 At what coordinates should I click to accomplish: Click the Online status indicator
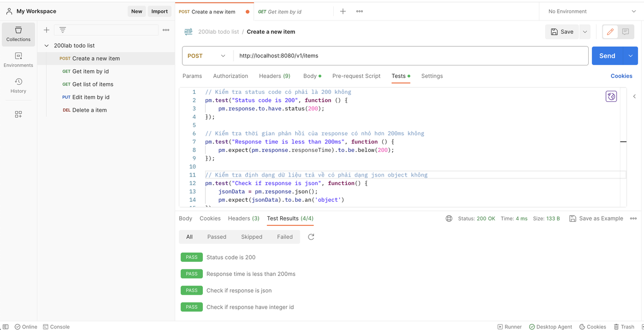pos(26,326)
